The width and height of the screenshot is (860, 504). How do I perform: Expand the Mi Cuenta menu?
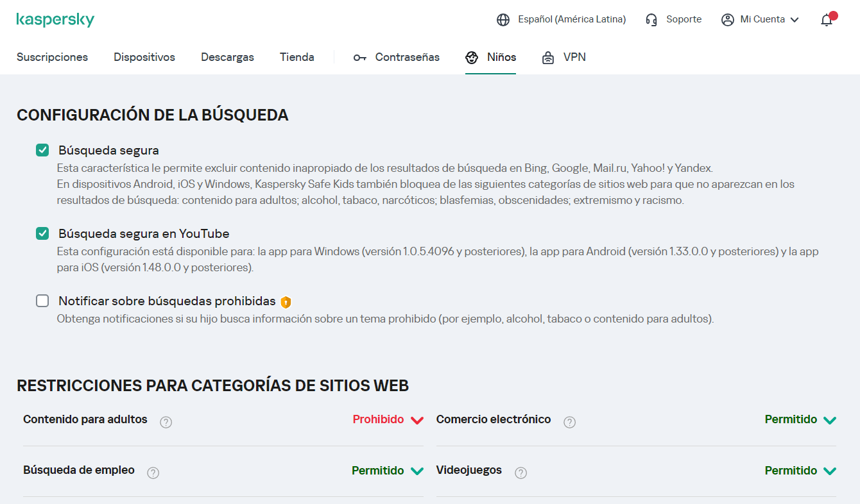[761, 20]
